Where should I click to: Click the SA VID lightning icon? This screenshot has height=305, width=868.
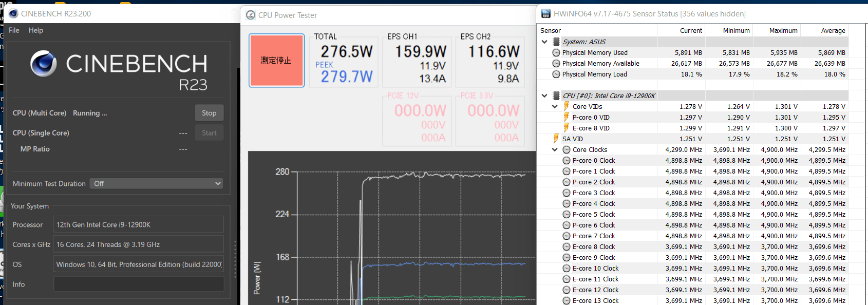coord(556,139)
